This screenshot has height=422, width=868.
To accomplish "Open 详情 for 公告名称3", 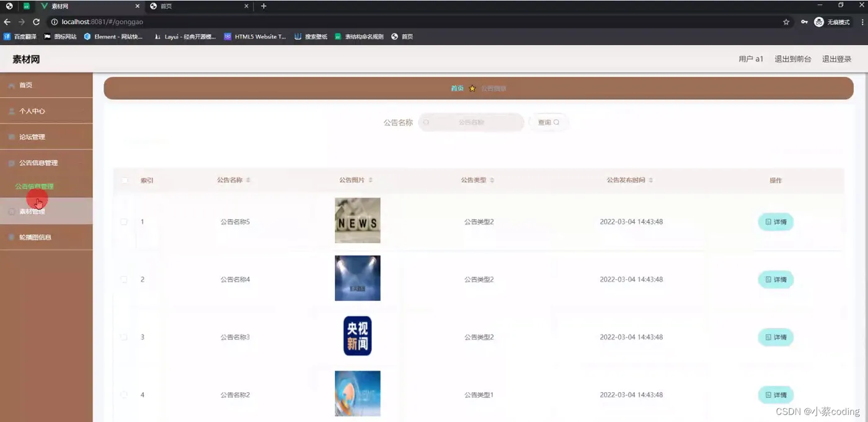I will (x=776, y=337).
